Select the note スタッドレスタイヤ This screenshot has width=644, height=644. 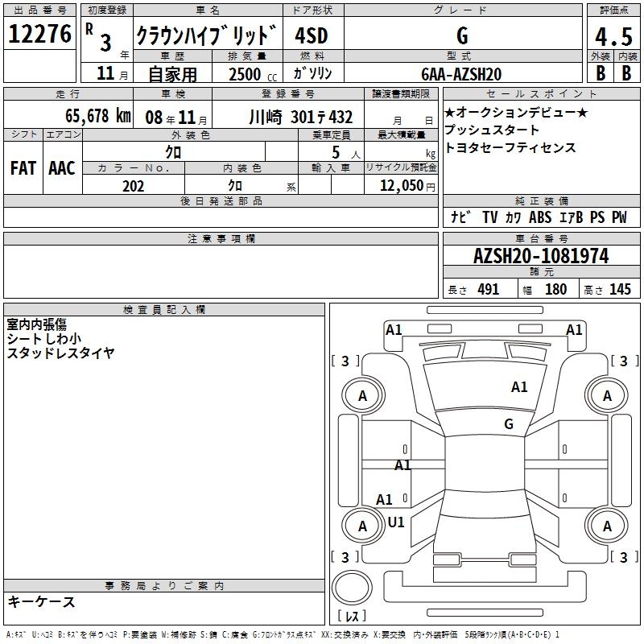[61, 353]
